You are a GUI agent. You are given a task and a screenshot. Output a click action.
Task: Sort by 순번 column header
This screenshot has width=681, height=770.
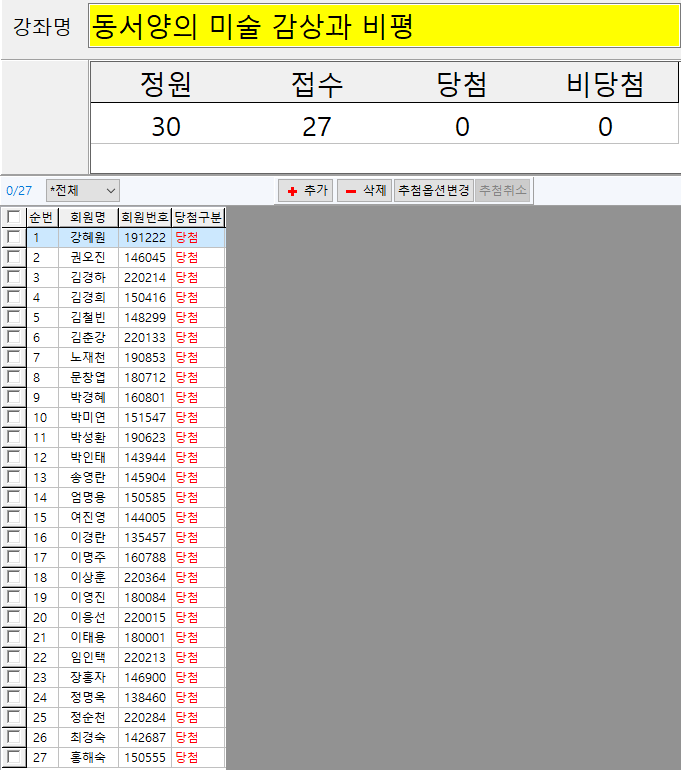[42, 217]
